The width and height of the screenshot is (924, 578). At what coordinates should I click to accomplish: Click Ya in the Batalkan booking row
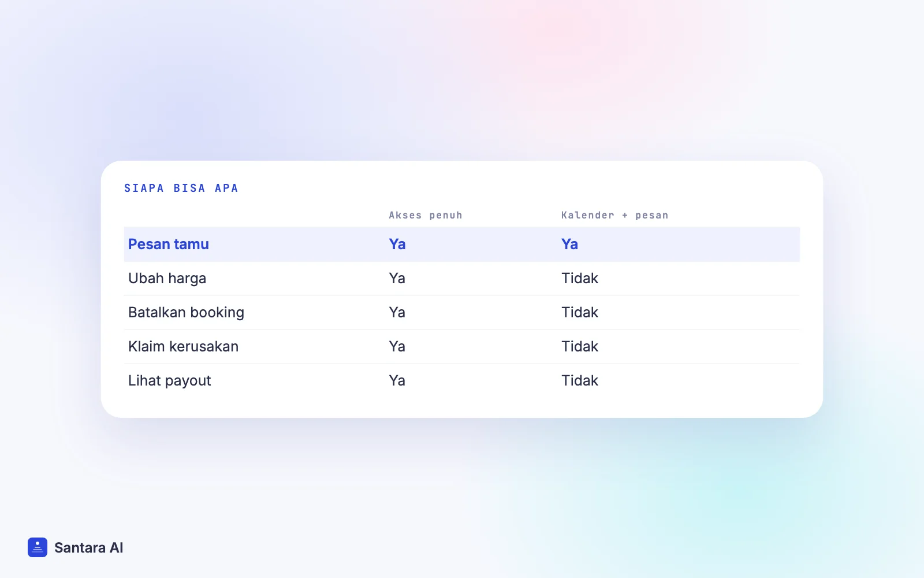coord(397,312)
